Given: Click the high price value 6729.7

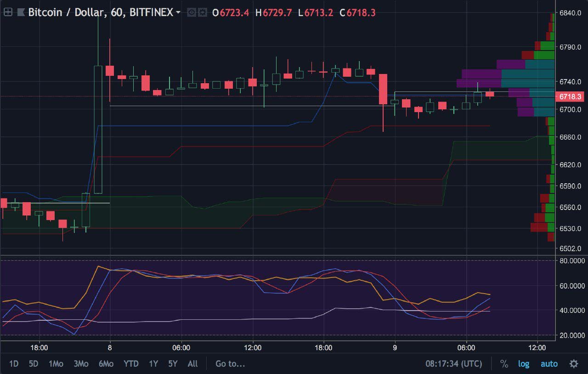Looking at the screenshot, I should pyautogui.click(x=277, y=13).
